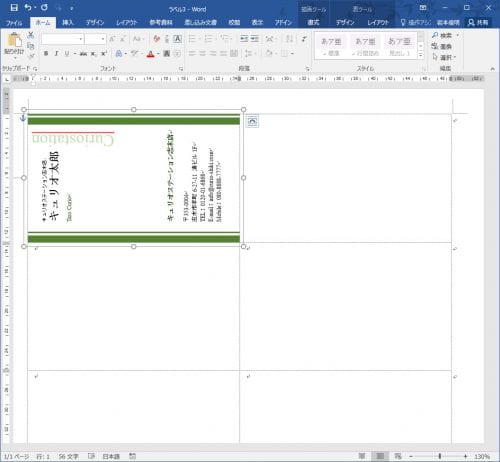
Task: Click the Undo arrow icon
Action: 28,8
